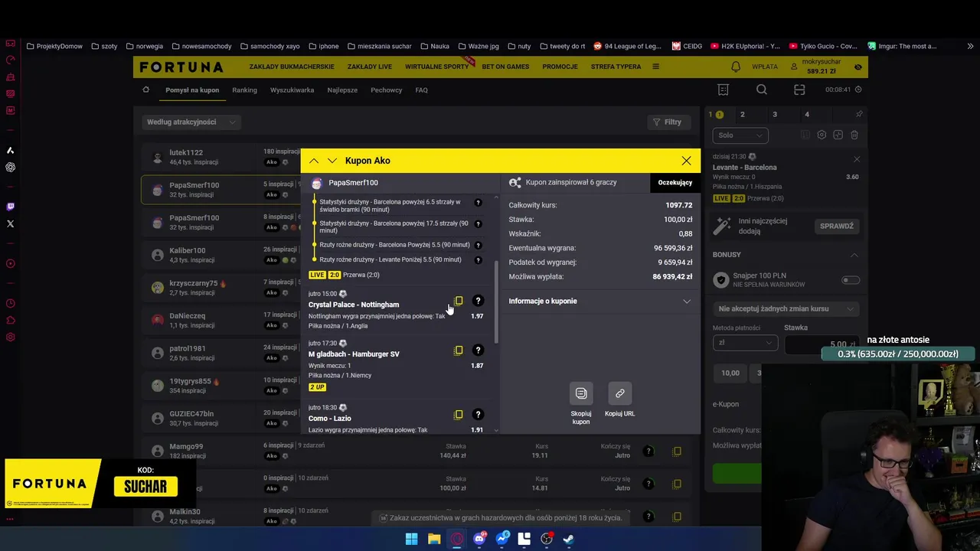The image size is (980, 551).
Task: Open Windows Start menu on taskbar
Action: 411,539
